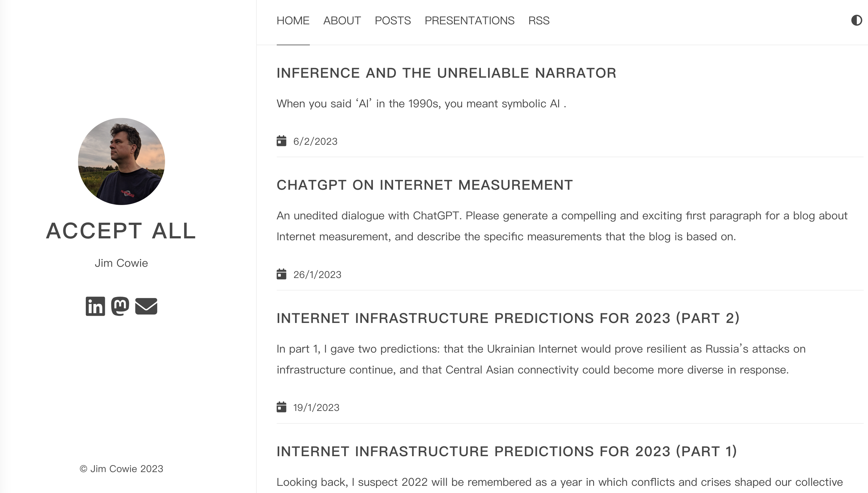Open the RSS feed link
868x493 pixels.
539,21
